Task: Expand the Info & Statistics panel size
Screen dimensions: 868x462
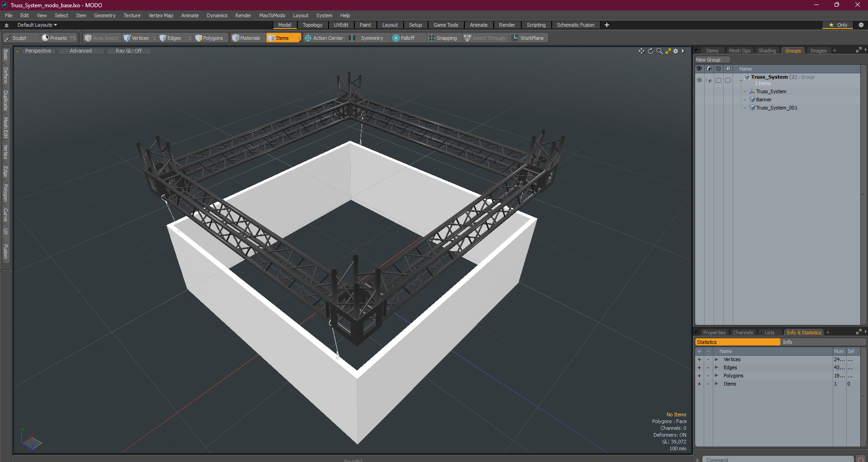Action: tap(858, 332)
